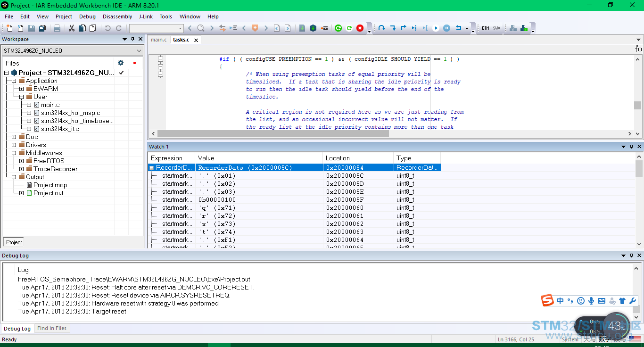Click the SWO trace toolbar icon

tap(496, 28)
